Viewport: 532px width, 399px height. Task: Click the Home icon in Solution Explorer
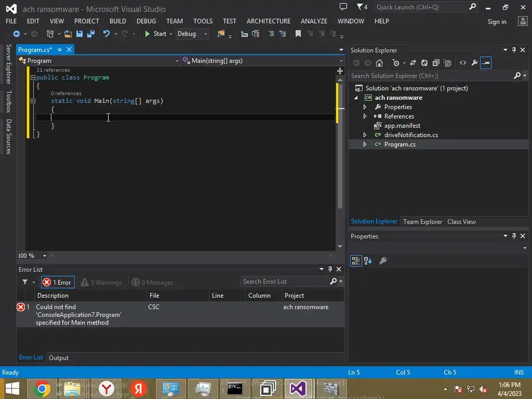tap(379, 63)
